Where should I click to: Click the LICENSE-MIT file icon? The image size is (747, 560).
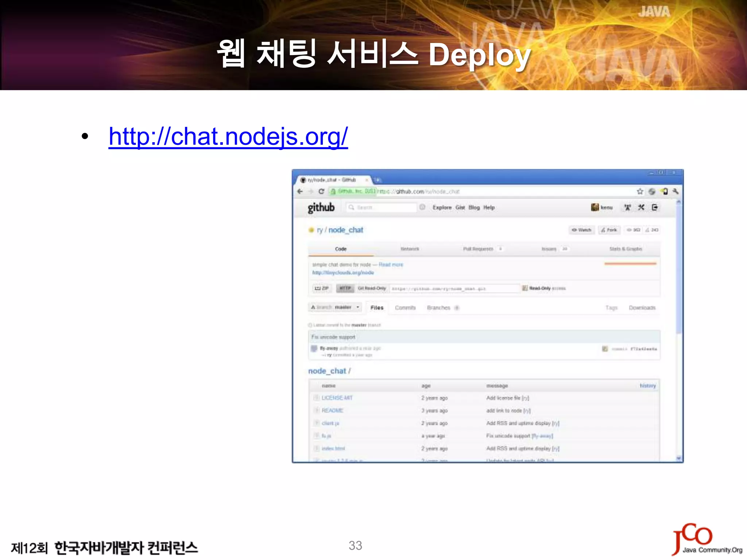[316, 398]
